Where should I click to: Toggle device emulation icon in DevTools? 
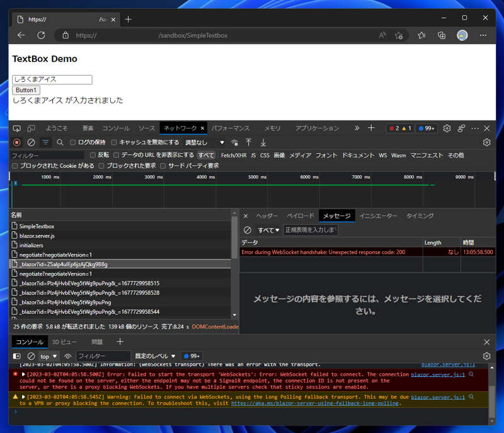click(31, 129)
